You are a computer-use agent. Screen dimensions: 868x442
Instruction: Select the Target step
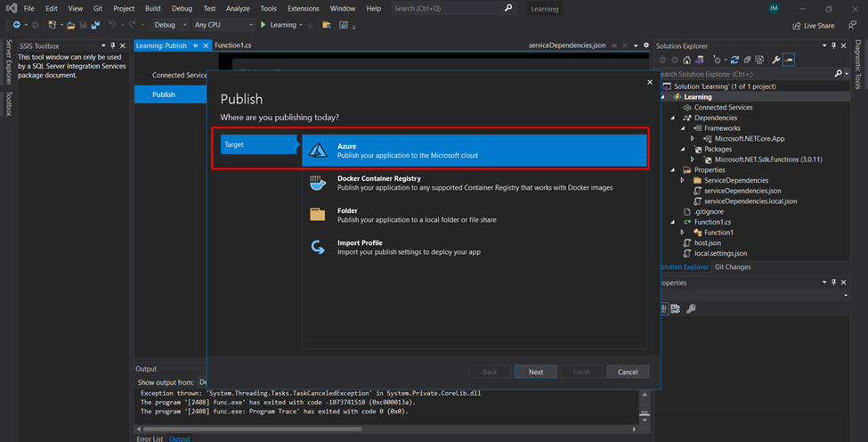[258, 144]
